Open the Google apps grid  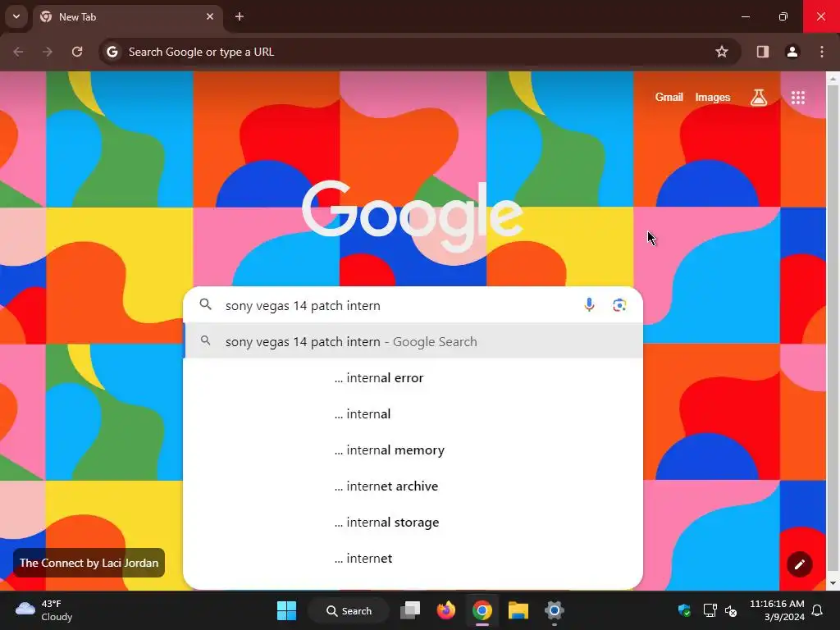pos(797,97)
